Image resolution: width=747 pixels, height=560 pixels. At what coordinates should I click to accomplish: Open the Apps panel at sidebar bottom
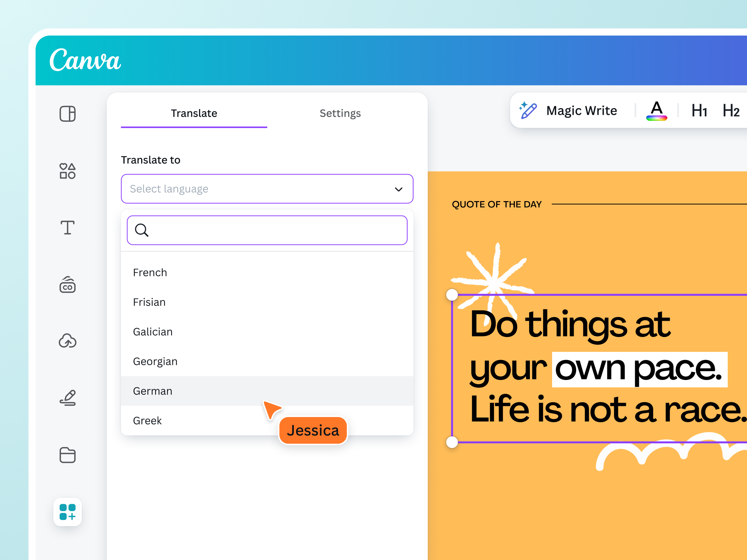67,513
